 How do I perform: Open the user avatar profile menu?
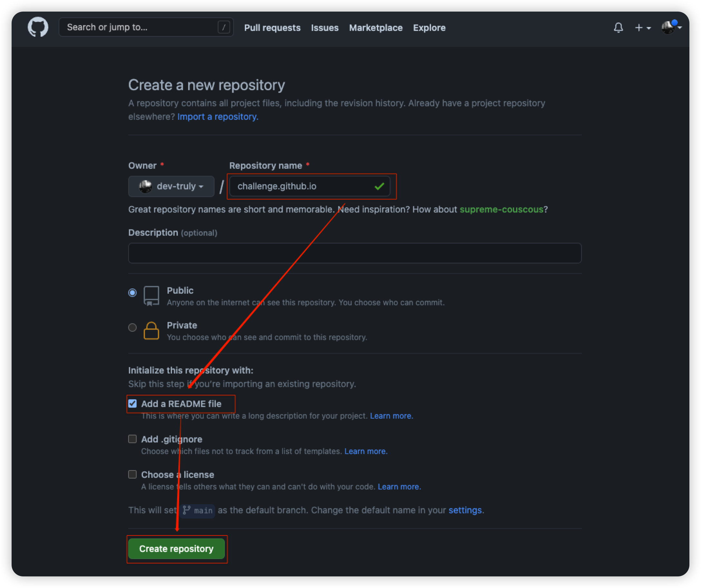[x=671, y=27]
